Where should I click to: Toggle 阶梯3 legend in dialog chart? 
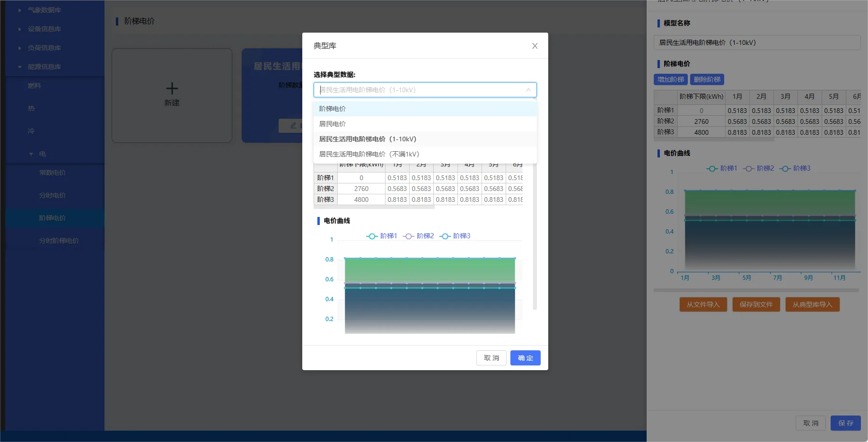[455, 236]
